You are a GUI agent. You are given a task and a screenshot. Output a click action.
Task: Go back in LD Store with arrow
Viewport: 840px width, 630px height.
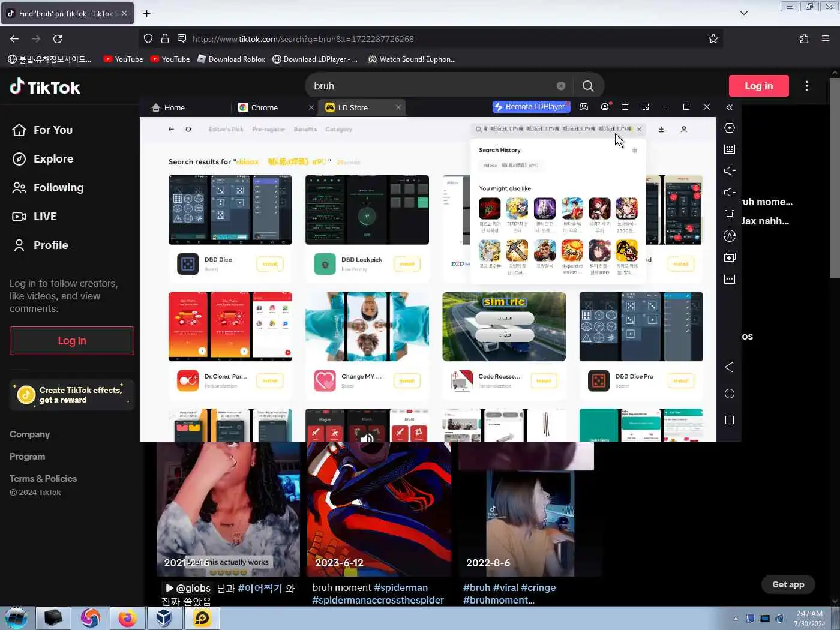coord(171,129)
